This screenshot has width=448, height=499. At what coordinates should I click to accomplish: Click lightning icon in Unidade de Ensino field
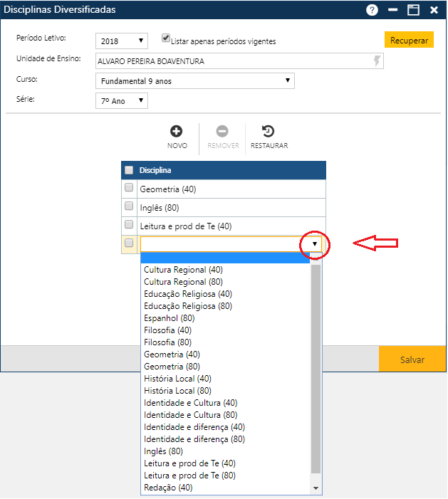[x=377, y=61]
